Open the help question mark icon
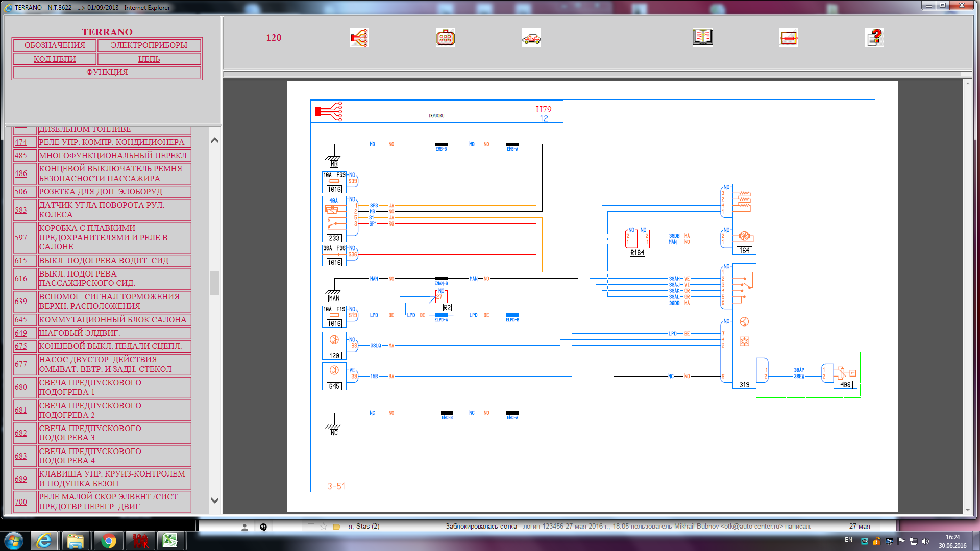 tap(874, 38)
